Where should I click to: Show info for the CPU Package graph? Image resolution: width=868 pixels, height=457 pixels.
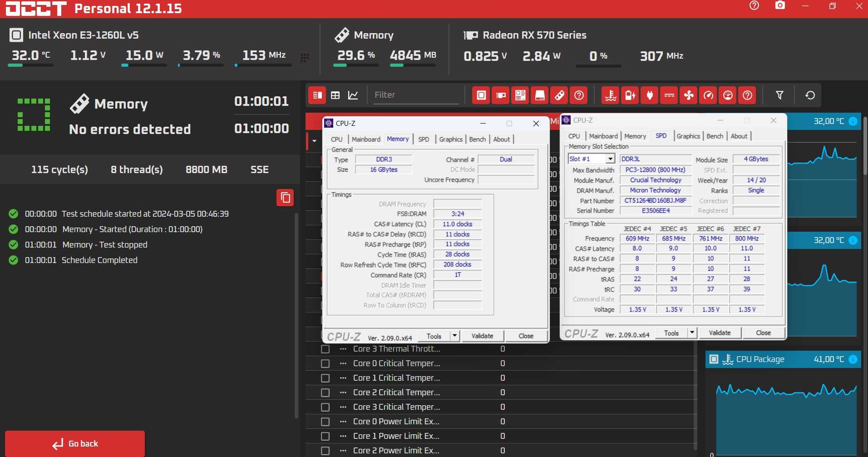[853, 359]
